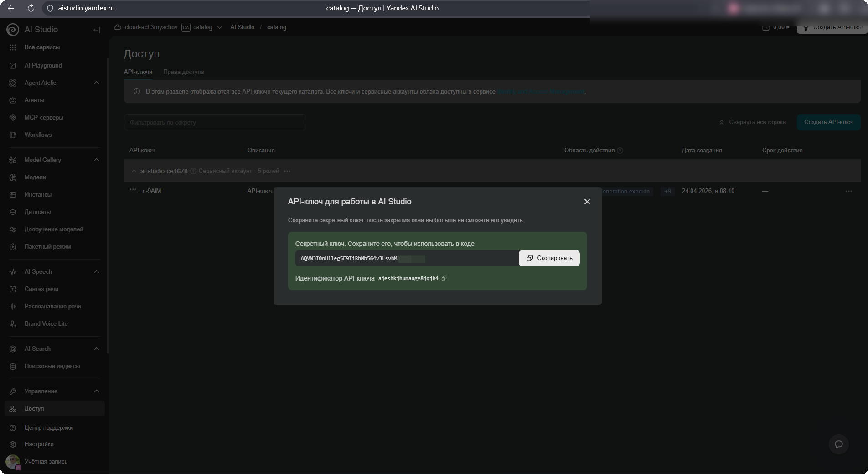
Task: Click the identifier ajeshkjhumauge8jqjh4
Action: pyautogui.click(x=408, y=278)
